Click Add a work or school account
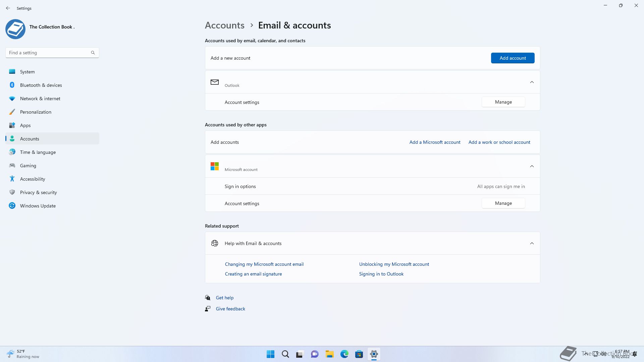Viewport: 644px width, 362px height. coord(499,142)
